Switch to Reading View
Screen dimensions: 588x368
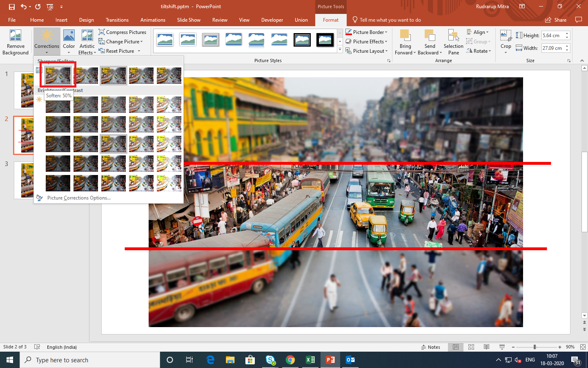click(486, 347)
